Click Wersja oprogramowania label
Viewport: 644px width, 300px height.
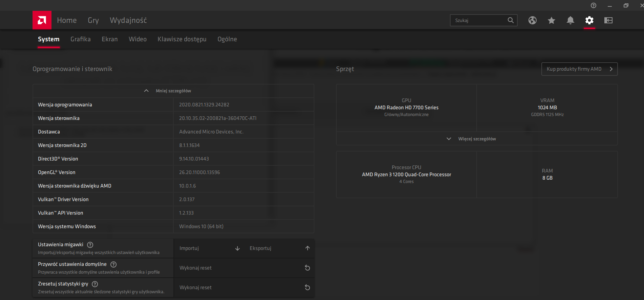(65, 105)
